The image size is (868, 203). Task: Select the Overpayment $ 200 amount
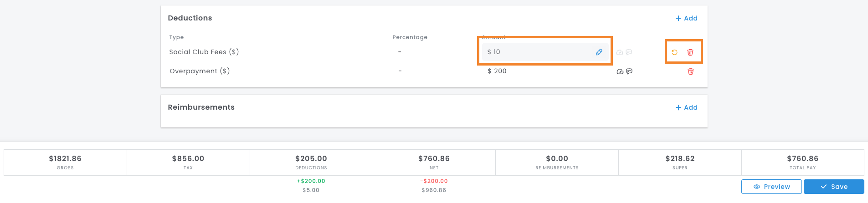[497, 71]
